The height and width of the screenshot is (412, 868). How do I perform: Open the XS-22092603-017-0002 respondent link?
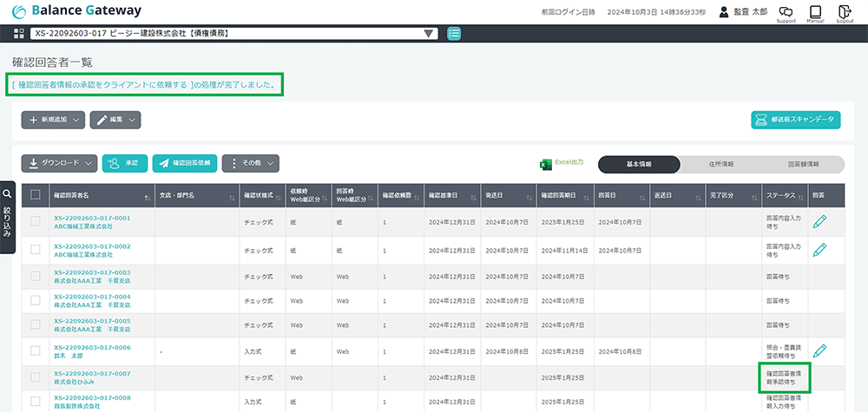(x=91, y=246)
